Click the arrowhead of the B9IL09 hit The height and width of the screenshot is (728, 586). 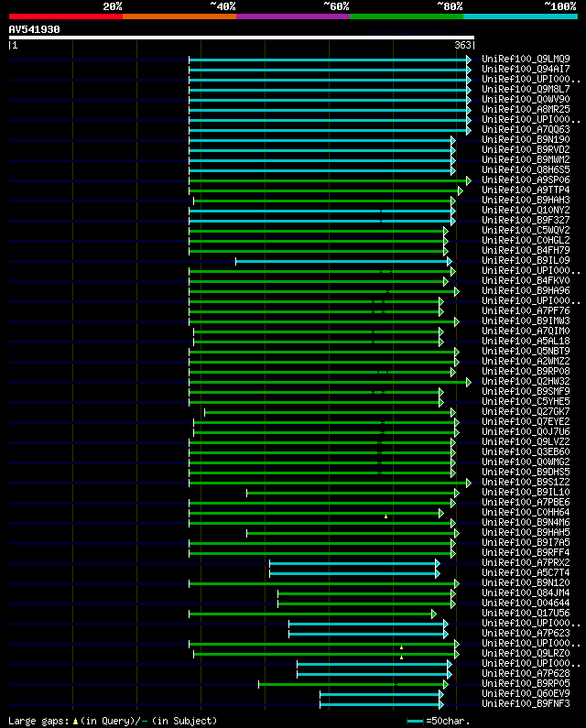tap(450, 261)
